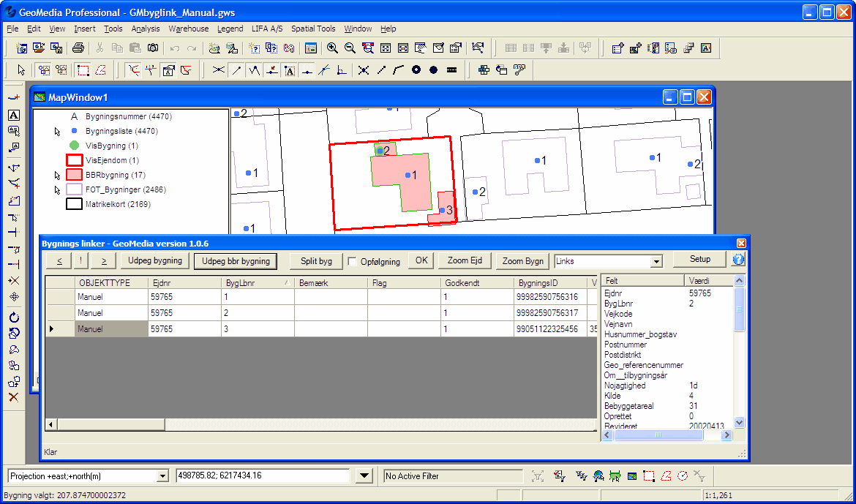Click the hollow ring point icon
This screenshot has width=856, height=504.
(416, 70)
